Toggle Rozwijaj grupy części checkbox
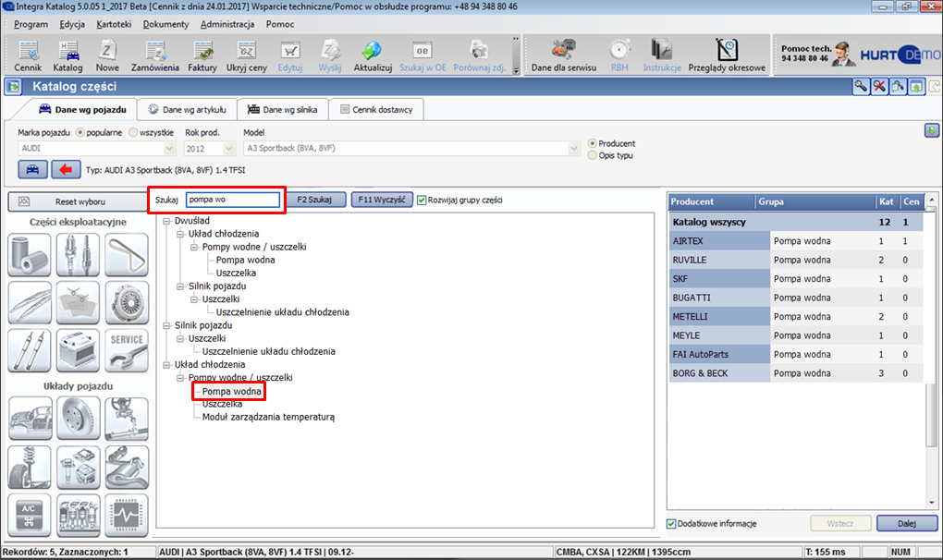943x560 pixels. pyautogui.click(x=422, y=201)
